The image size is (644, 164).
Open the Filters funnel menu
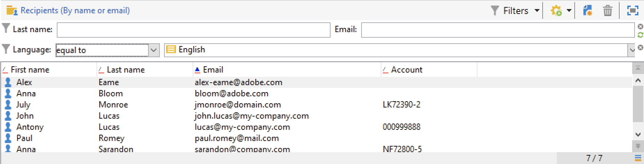click(x=510, y=10)
